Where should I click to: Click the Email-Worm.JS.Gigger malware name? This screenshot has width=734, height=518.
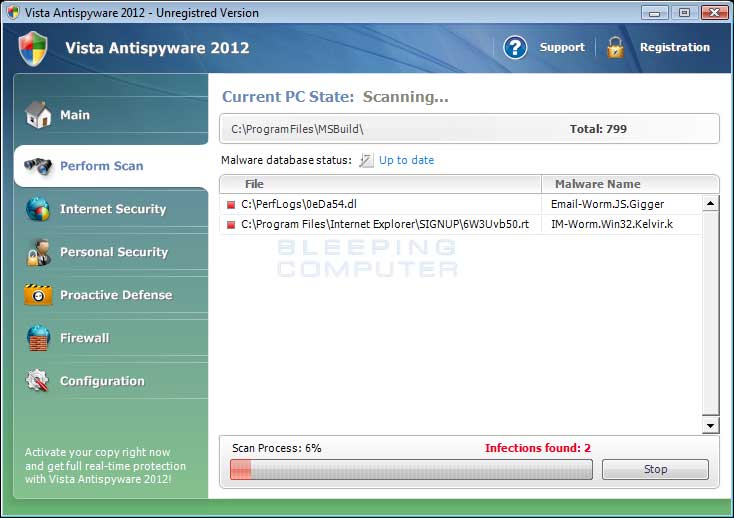pos(607,204)
